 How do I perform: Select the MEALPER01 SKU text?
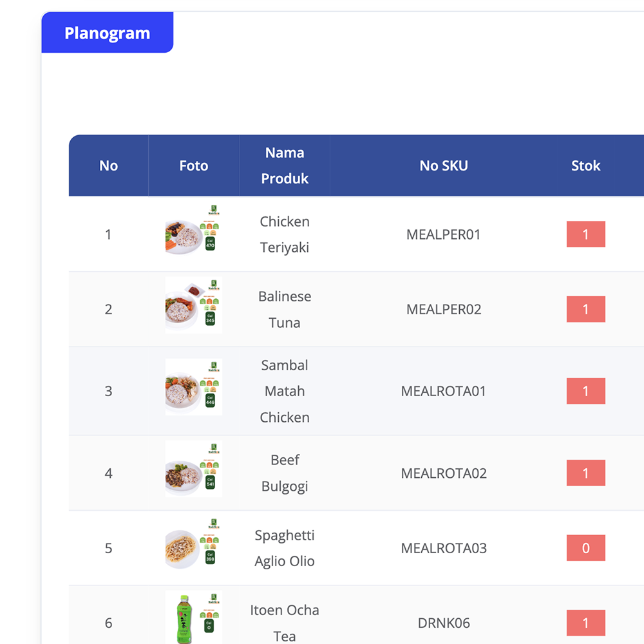click(x=444, y=234)
